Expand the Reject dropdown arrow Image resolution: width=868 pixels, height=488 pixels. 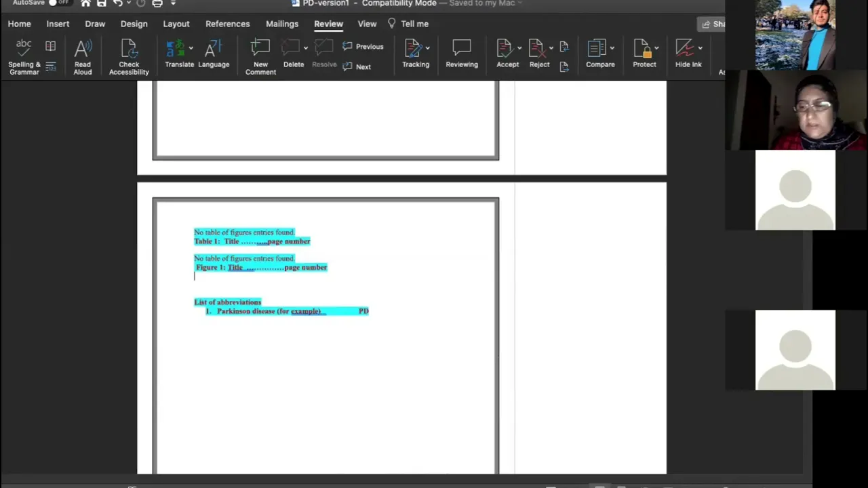(x=551, y=48)
